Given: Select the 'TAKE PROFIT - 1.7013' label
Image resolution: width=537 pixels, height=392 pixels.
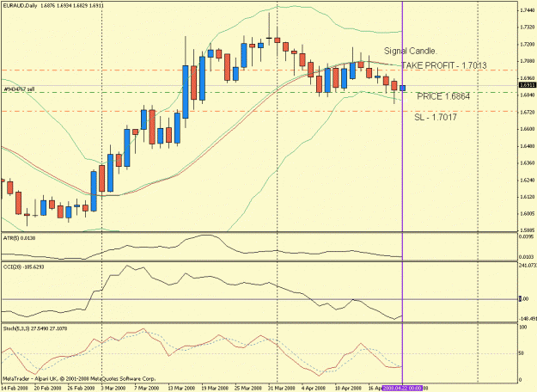Looking at the screenshot, I should coord(444,65).
